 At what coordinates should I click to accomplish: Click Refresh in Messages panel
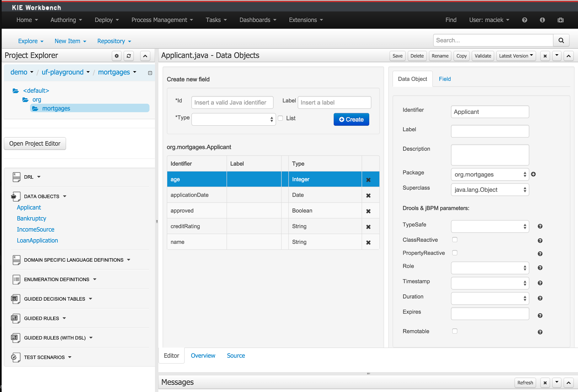tap(525, 383)
